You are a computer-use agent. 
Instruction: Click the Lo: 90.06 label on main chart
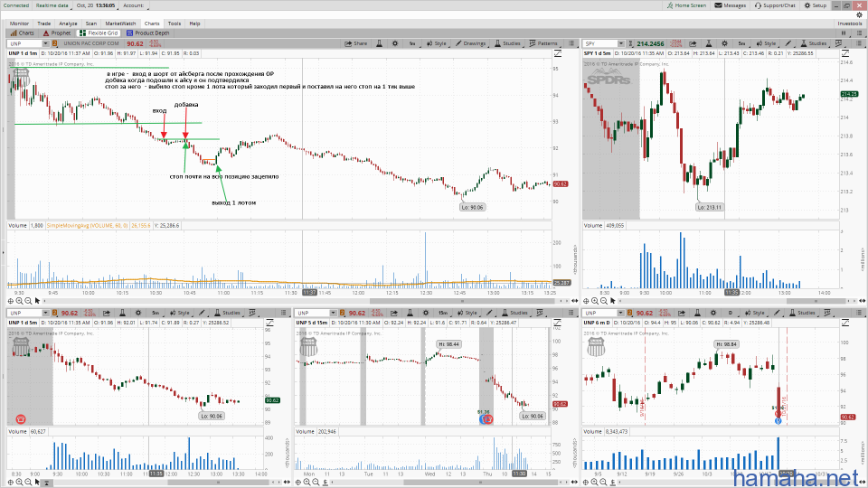tap(472, 208)
